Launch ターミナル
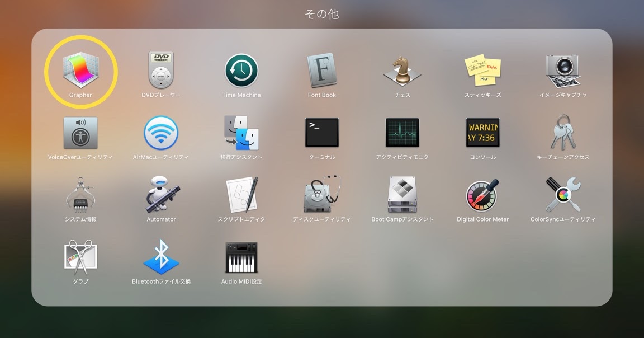This screenshot has width=644, height=338. [322, 133]
